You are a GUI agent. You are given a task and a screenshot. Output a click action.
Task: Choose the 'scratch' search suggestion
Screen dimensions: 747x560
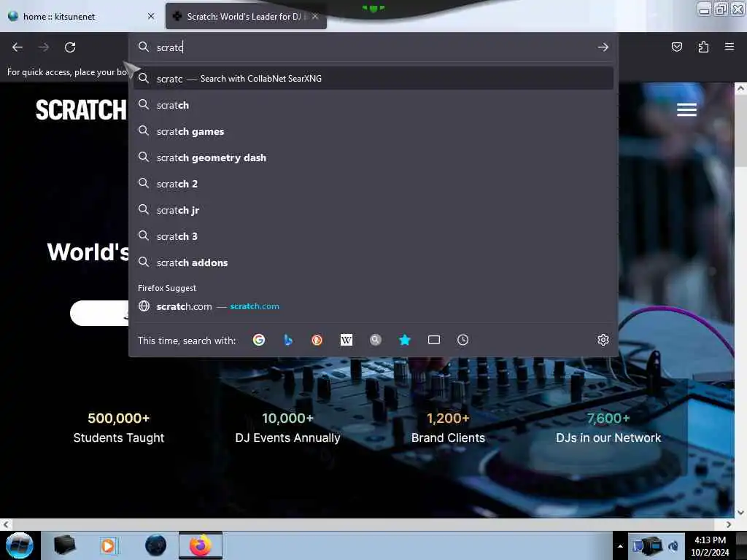[373, 105]
